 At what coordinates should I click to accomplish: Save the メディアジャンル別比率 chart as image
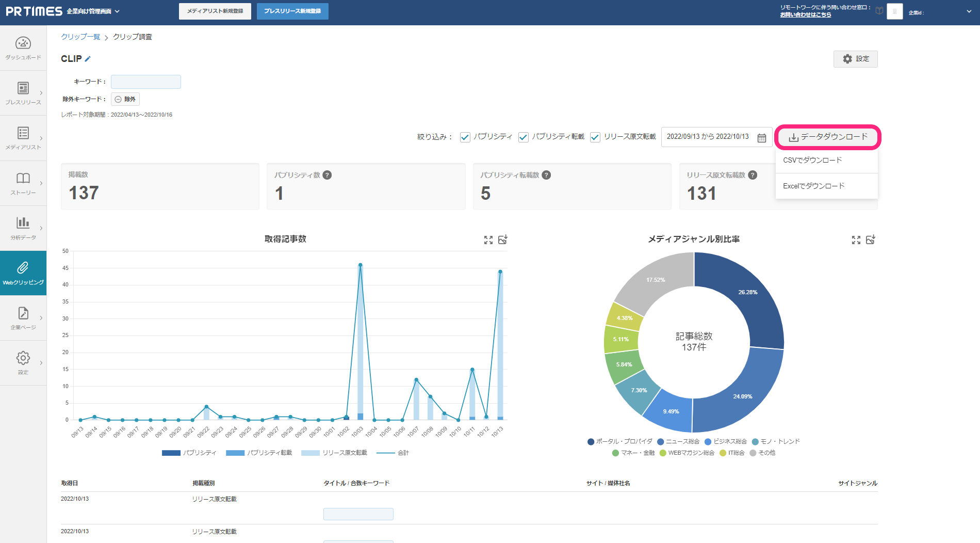point(871,239)
